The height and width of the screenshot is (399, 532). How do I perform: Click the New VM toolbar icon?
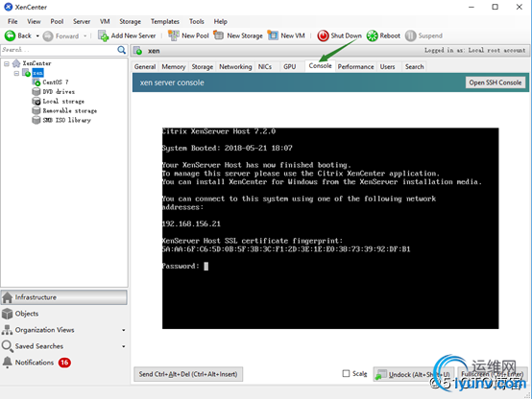273,35
